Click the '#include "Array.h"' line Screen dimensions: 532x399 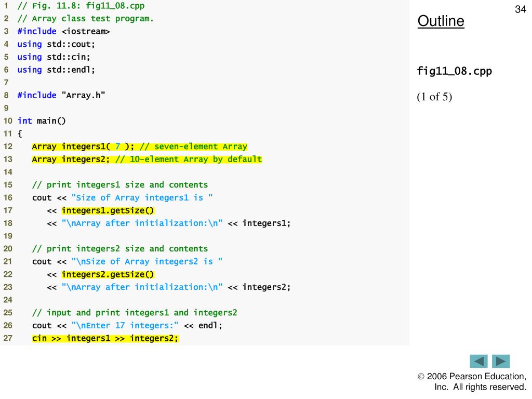61,96
